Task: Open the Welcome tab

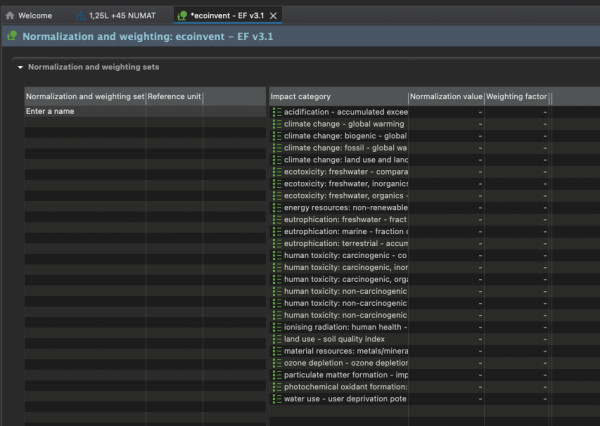Action: [x=29, y=16]
